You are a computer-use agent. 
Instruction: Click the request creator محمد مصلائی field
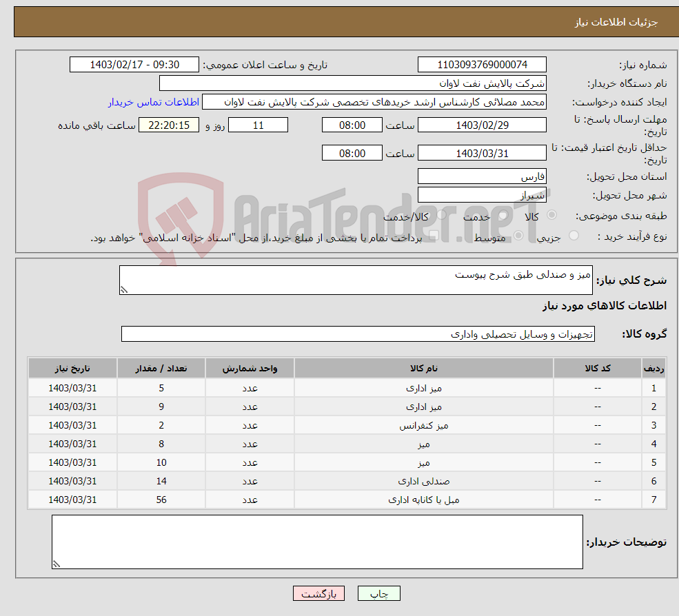click(374, 102)
